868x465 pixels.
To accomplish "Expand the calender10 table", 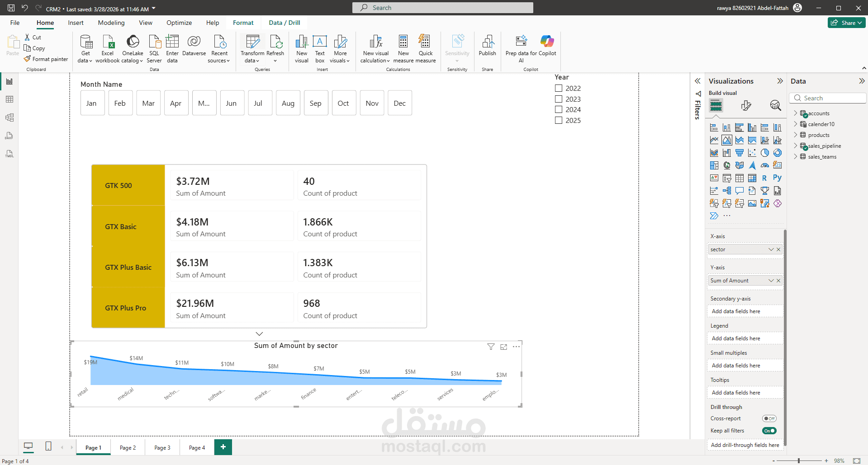I will (796, 124).
